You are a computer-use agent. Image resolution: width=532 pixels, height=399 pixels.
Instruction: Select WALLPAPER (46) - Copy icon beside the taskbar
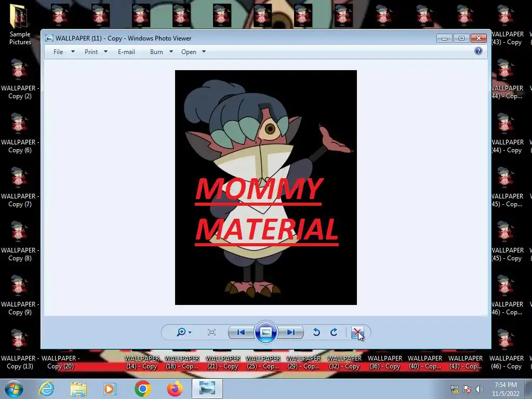tap(506, 349)
